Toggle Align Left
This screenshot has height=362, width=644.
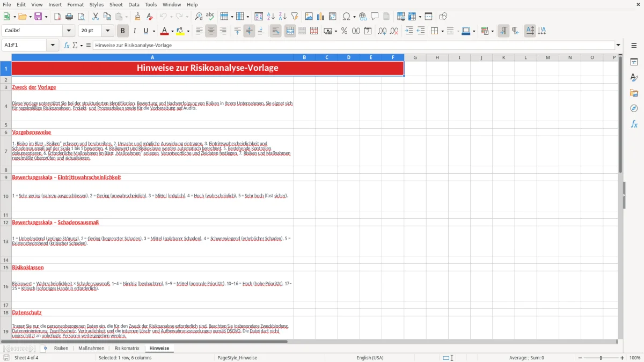coord(199,31)
